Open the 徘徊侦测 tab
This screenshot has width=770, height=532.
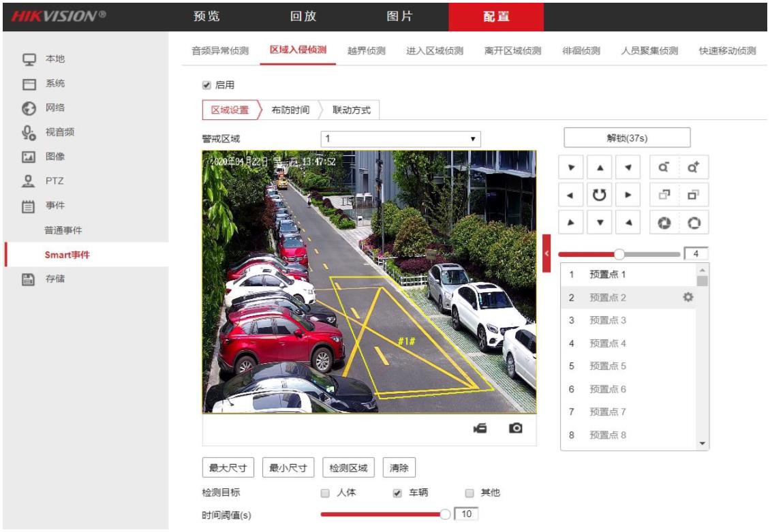click(x=581, y=50)
